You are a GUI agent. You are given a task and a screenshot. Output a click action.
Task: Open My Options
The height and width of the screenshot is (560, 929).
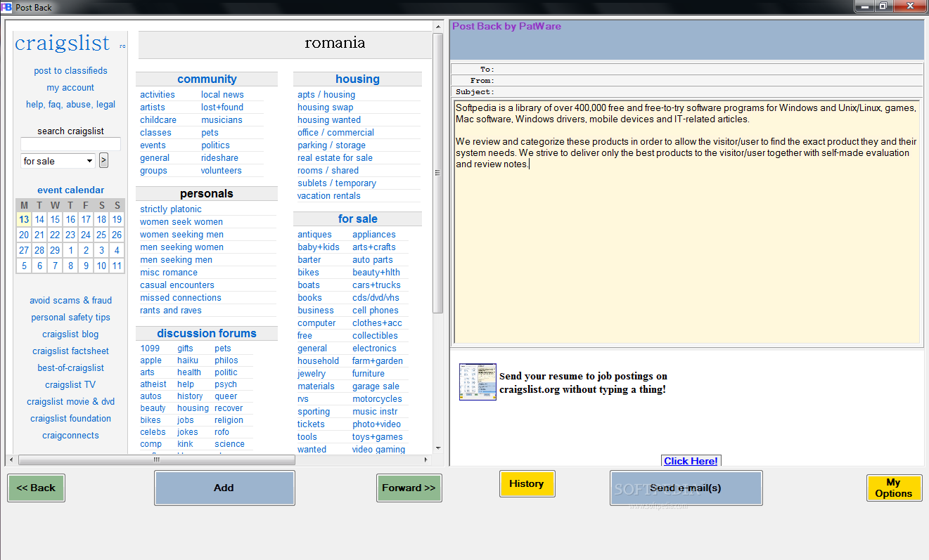tap(894, 488)
